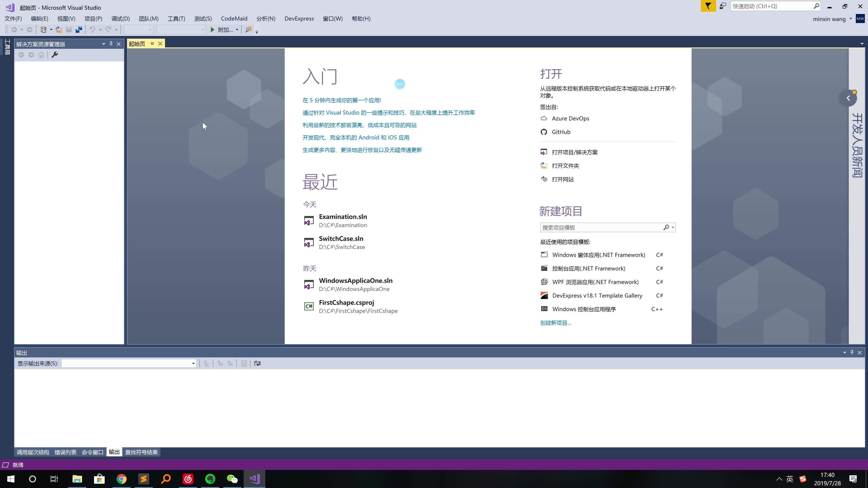This screenshot has height=488, width=868.
Task: Click the 创建新项目 Create new project link
Action: [x=556, y=323]
